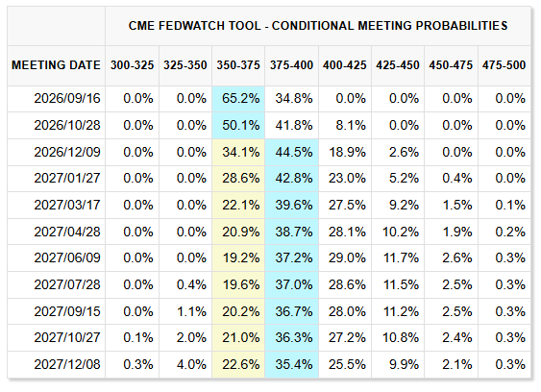This screenshot has width=541, height=392.
Task: Select the 350-375 rate range header
Action: 238,65
